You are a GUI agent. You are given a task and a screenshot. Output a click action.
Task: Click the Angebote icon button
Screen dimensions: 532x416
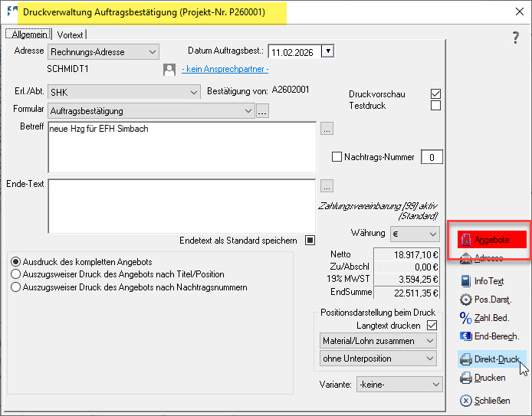pyautogui.click(x=491, y=239)
